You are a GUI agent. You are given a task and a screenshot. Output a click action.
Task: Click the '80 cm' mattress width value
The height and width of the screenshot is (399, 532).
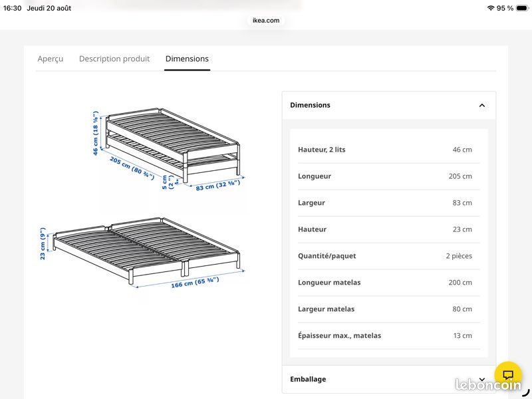click(462, 309)
